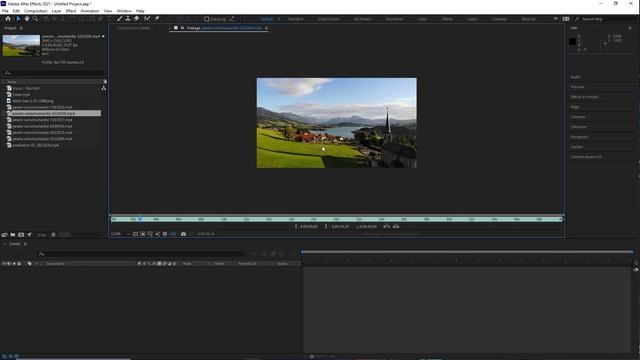Switch to the Standard workspace

click(296, 19)
